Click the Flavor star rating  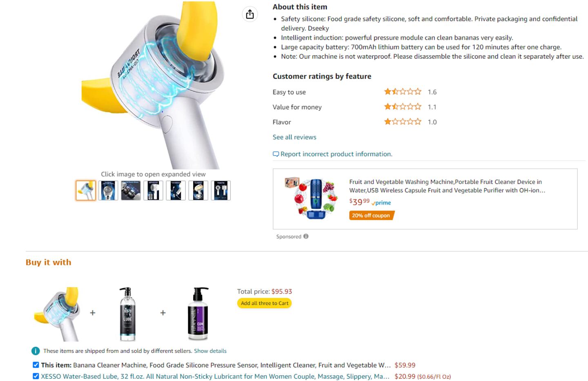[x=402, y=122]
